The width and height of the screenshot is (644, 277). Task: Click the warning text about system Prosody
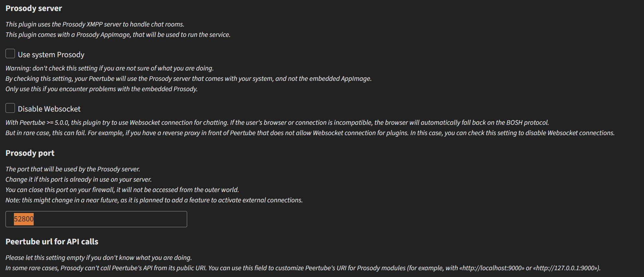point(109,68)
